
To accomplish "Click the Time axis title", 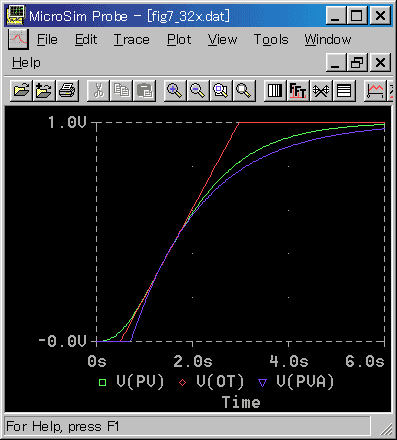I will point(241,402).
